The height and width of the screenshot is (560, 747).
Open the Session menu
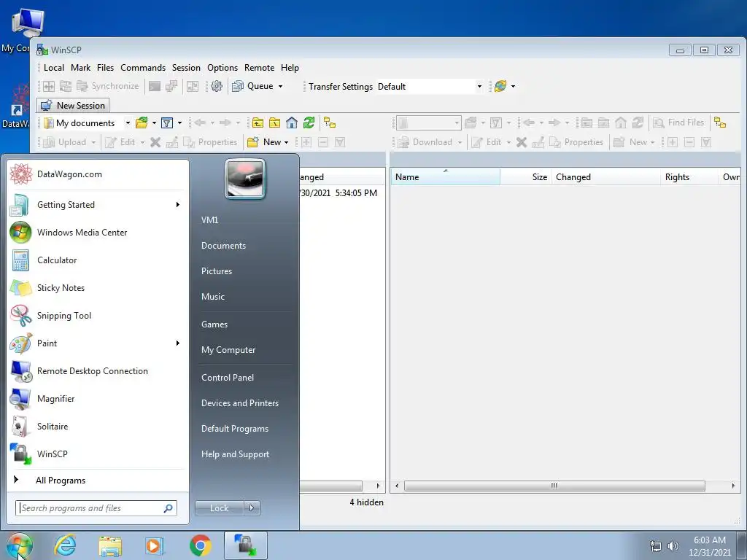click(186, 68)
